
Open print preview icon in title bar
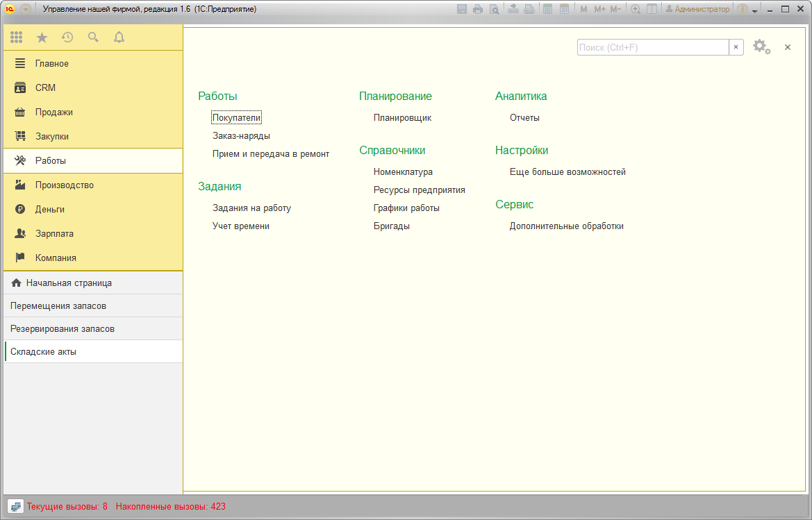(495, 9)
